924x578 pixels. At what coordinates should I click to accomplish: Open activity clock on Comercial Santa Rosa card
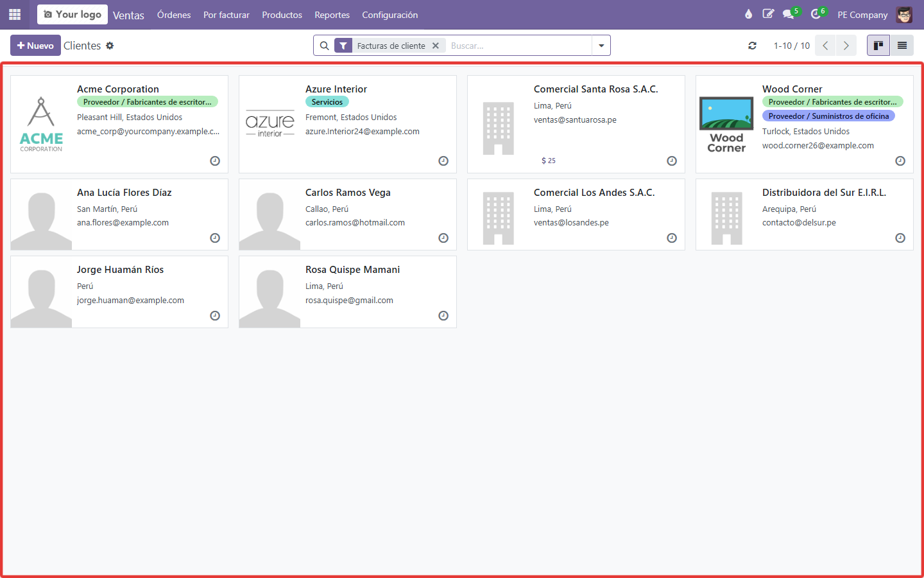[672, 161]
